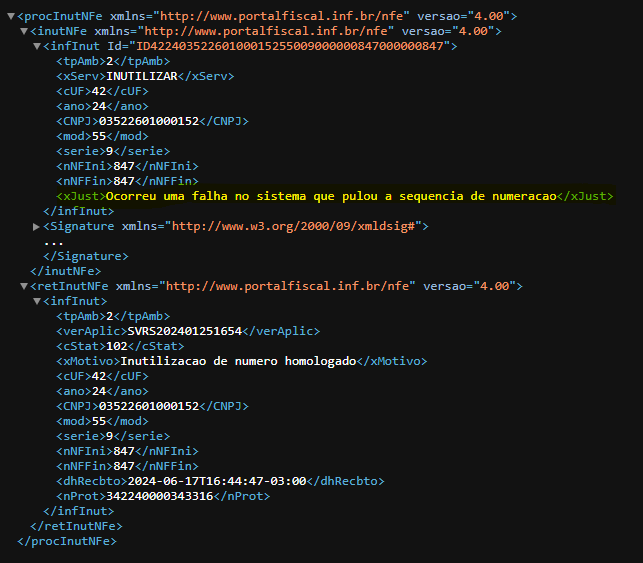643x563 pixels.
Task: Select the nProt 342240000343316 value
Action: 160,496
